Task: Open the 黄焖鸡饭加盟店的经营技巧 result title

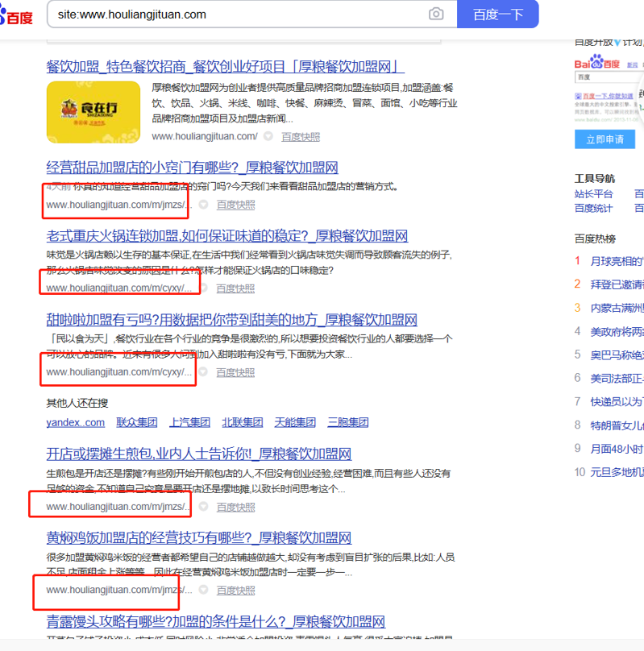Action: click(x=199, y=537)
